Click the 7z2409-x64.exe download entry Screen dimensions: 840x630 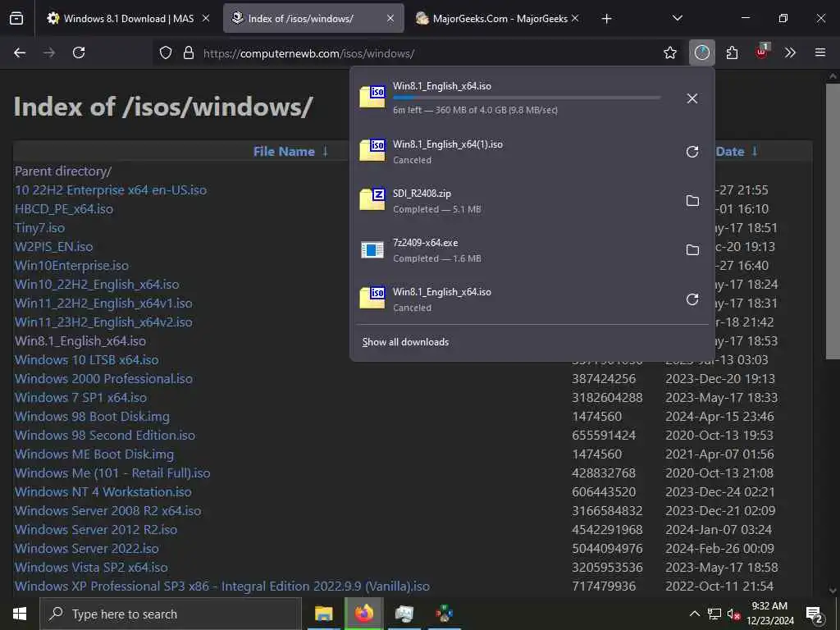click(514, 250)
